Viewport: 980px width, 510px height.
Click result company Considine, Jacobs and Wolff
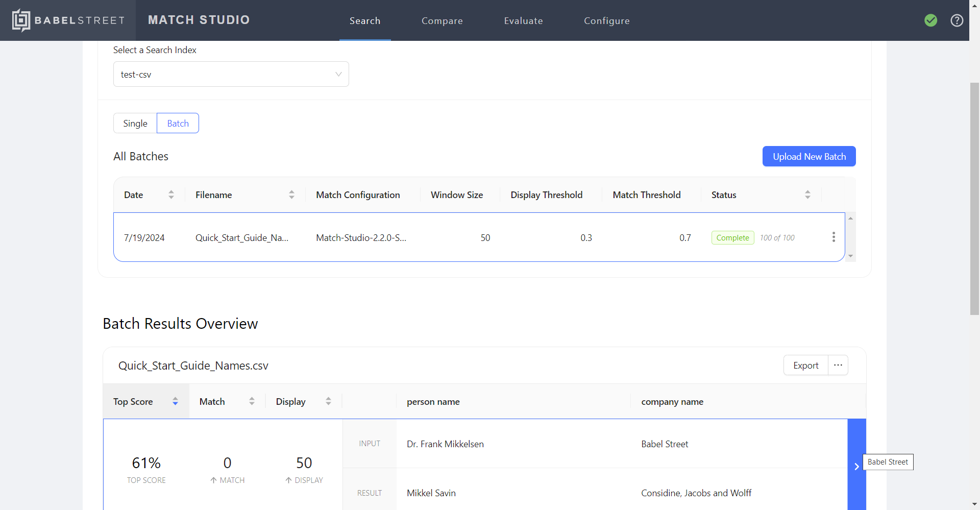(696, 493)
